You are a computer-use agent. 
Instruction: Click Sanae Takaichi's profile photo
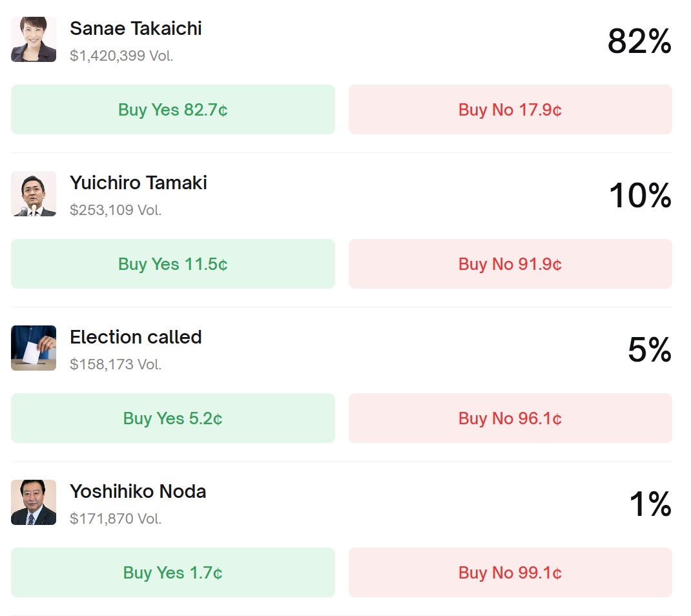[34, 39]
